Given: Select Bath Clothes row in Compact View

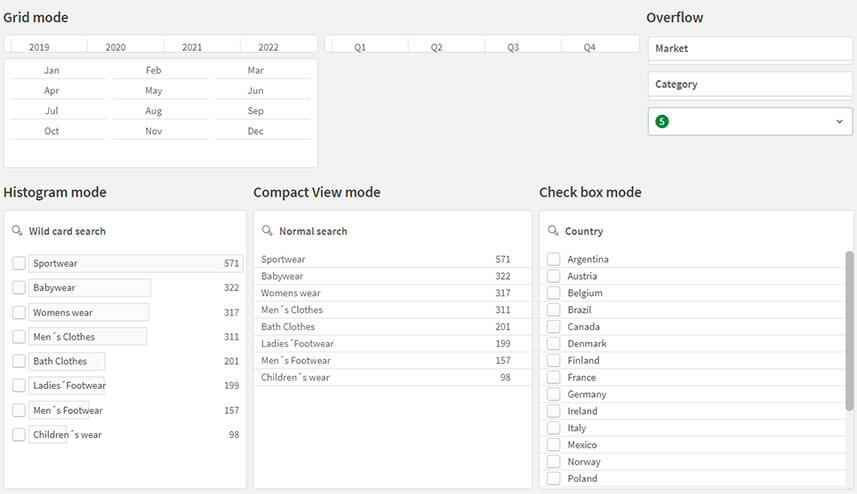Looking at the screenshot, I should 392,327.
